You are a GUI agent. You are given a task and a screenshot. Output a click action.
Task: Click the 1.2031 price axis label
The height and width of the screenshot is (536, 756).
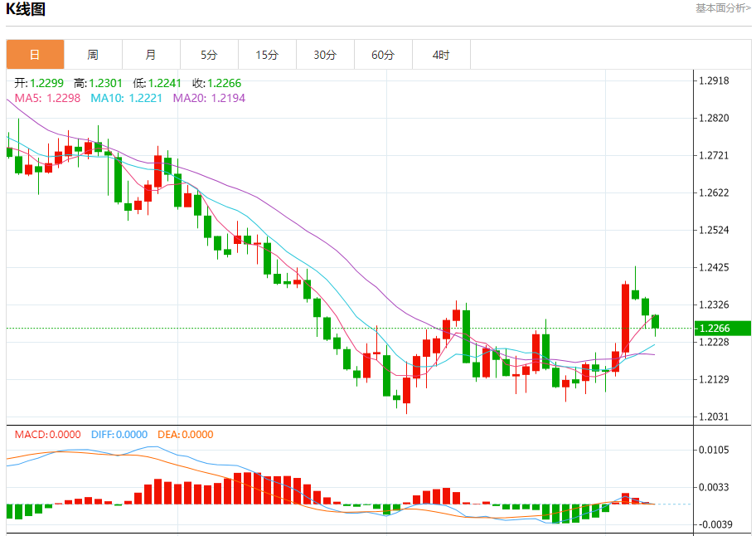(x=714, y=417)
